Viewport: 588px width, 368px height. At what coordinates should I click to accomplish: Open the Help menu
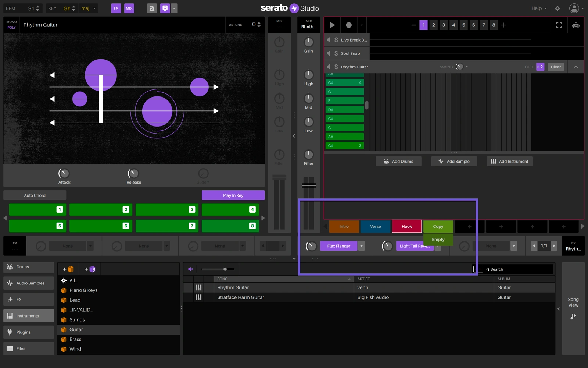(539, 8)
